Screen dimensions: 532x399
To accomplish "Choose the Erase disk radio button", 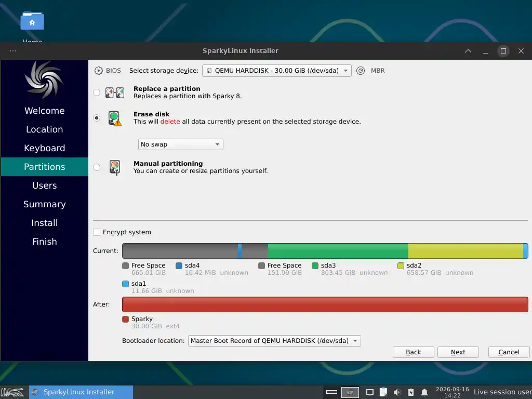I will point(97,118).
